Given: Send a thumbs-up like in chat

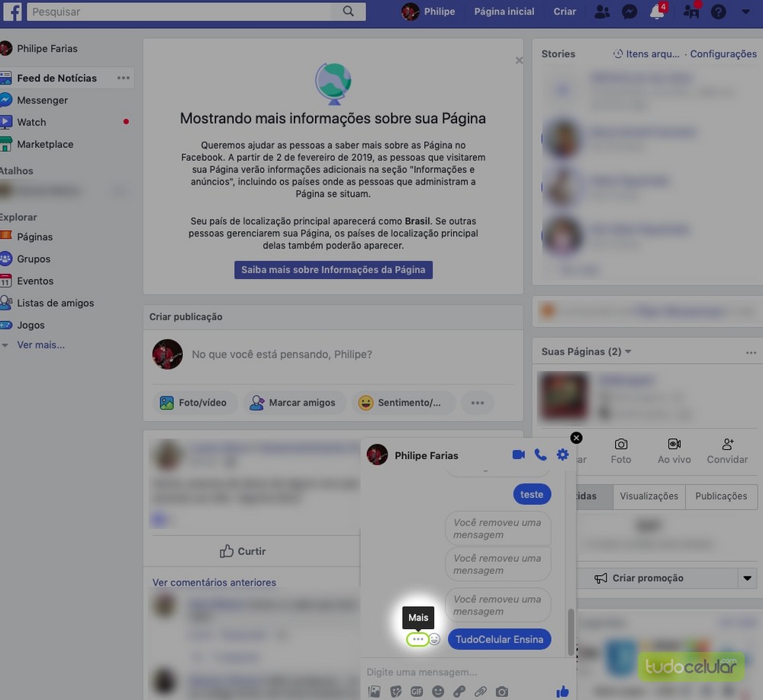Looking at the screenshot, I should point(562,692).
